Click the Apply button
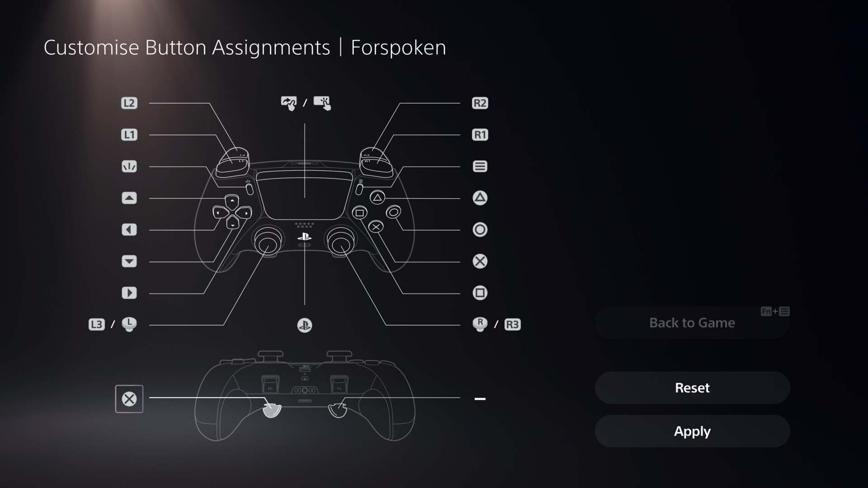868x488 pixels. [692, 430]
